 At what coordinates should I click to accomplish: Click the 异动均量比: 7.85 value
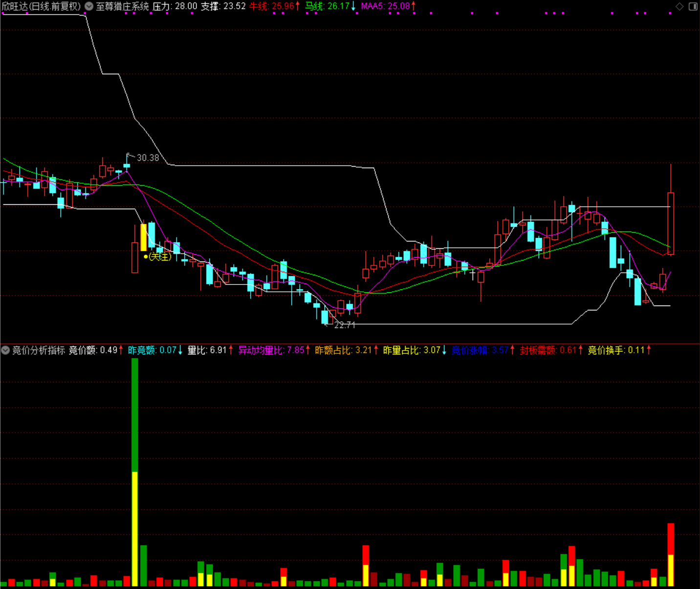(271, 350)
